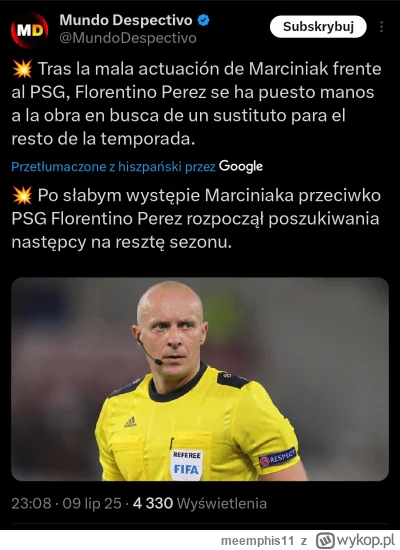Click the @MundoDespectivo handle

128,38
